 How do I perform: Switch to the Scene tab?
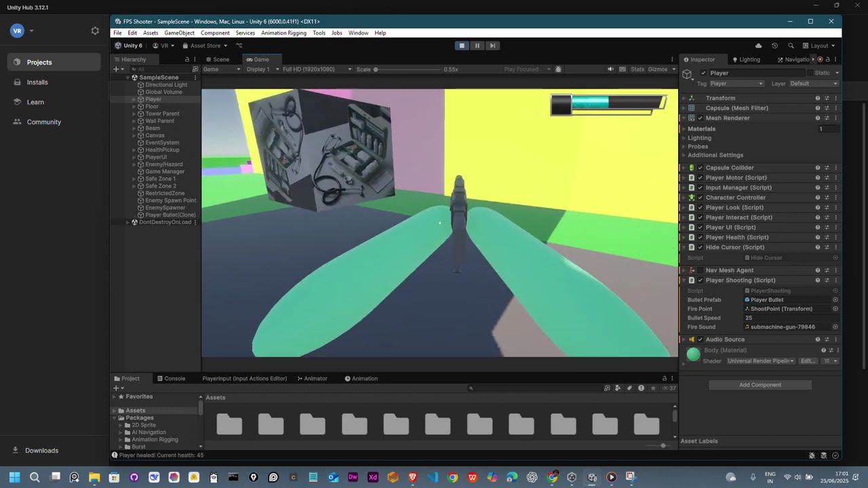218,60
